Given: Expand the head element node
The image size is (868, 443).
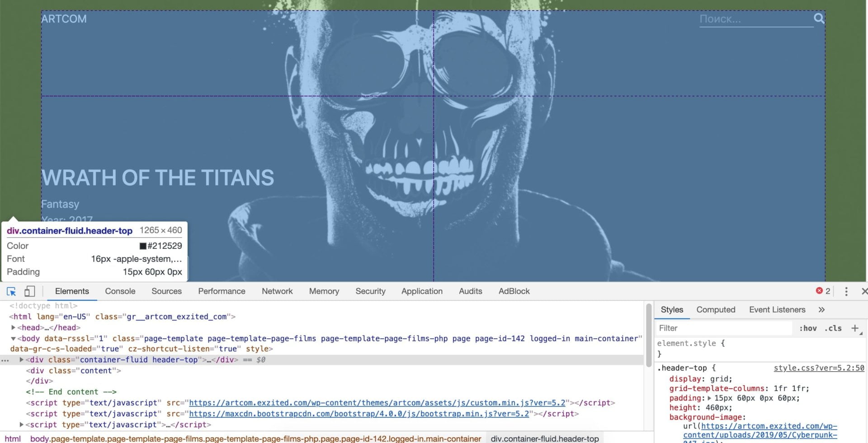Looking at the screenshot, I should (14, 327).
